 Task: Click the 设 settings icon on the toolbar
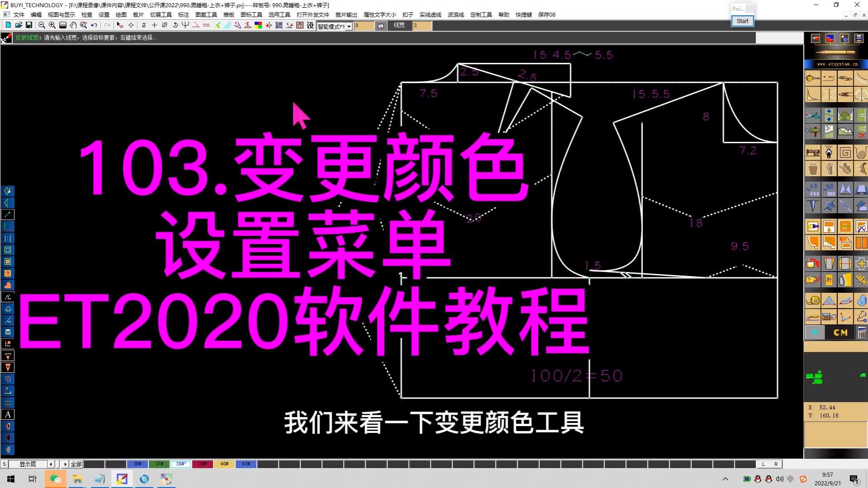311,26
